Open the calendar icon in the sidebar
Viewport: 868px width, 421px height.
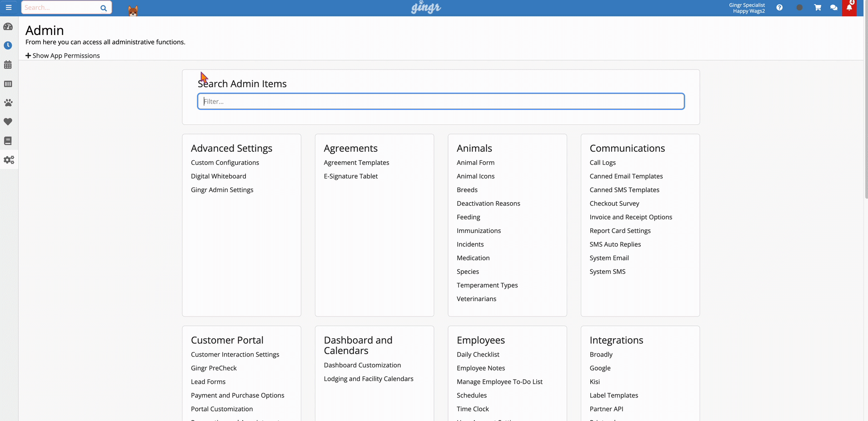pos(8,65)
